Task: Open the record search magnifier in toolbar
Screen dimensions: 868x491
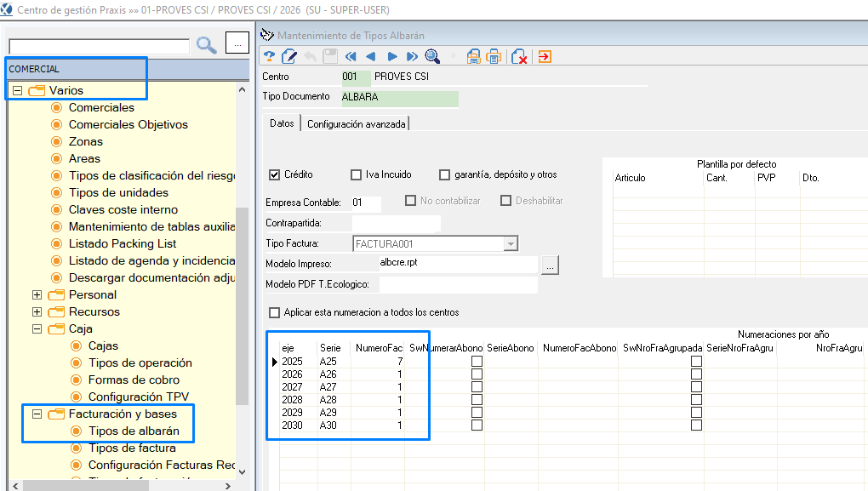Action: click(432, 56)
